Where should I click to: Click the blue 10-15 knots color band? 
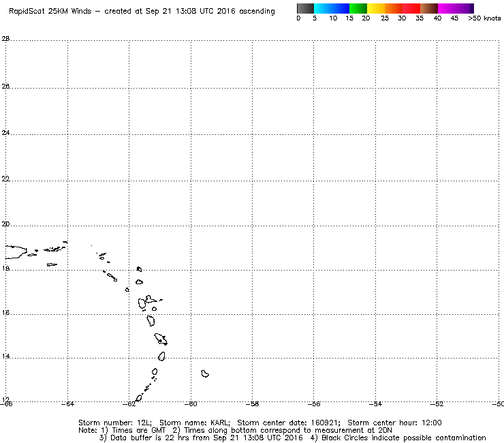[341, 8]
